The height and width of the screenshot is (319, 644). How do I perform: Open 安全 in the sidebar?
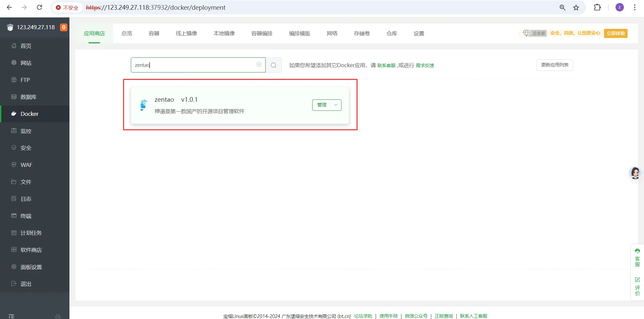point(35,148)
